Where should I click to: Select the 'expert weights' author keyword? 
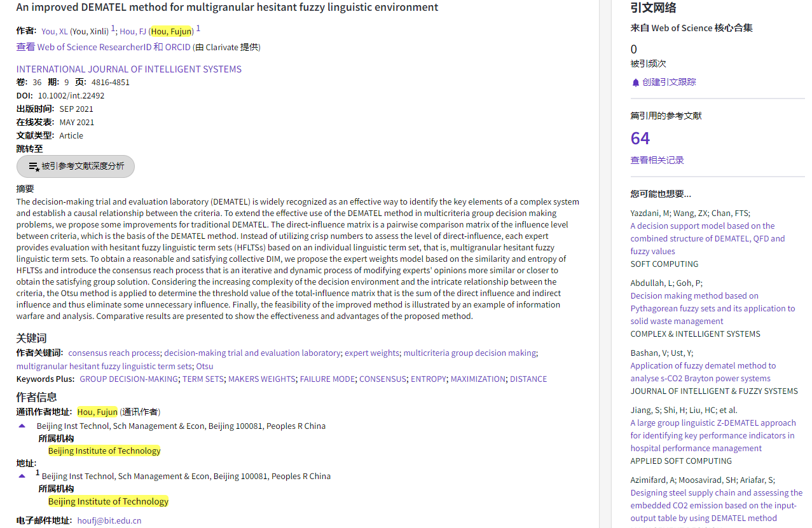[372, 353]
